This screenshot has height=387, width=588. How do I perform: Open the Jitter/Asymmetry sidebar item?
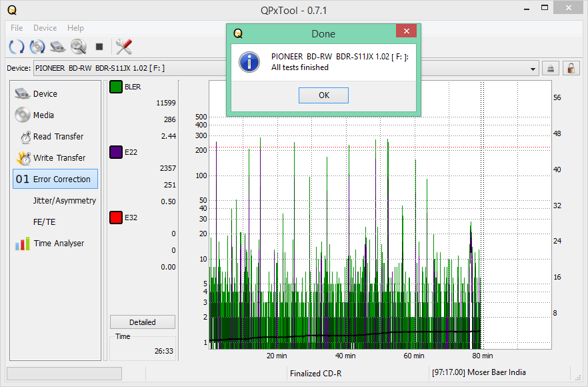[x=55, y=200]
